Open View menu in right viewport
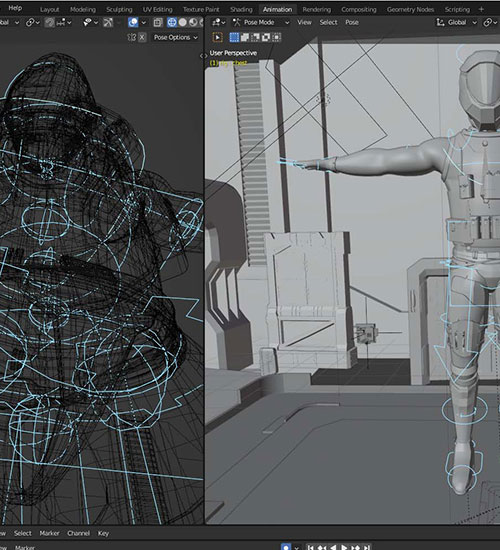 [x=304, y=22]
